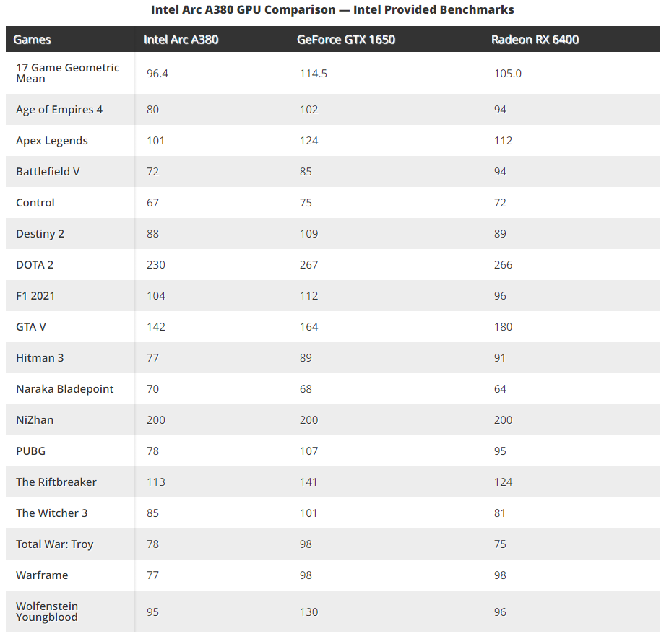The image size is (669, 644).
Task: Click the PUBG GeForce value 107
Action: point(308,451)
